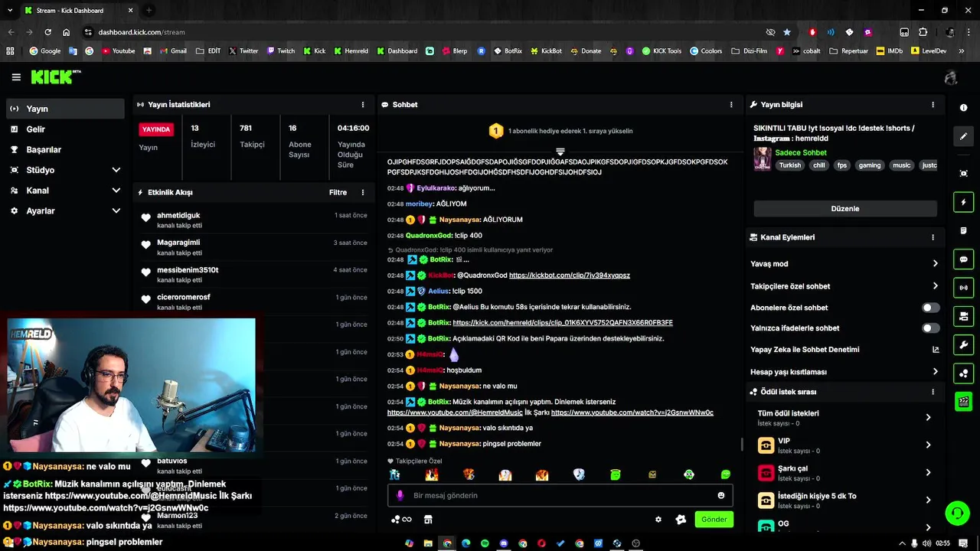
Task: Toggle Yalnızca ifadelerle sohbet switch
Action: 930,328
